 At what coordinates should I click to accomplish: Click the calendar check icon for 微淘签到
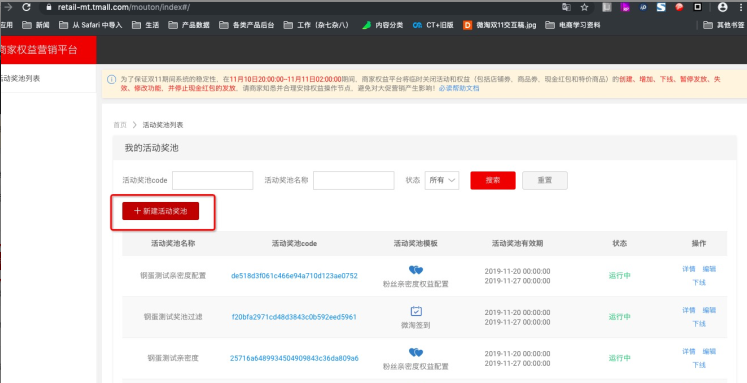point(416,311)
